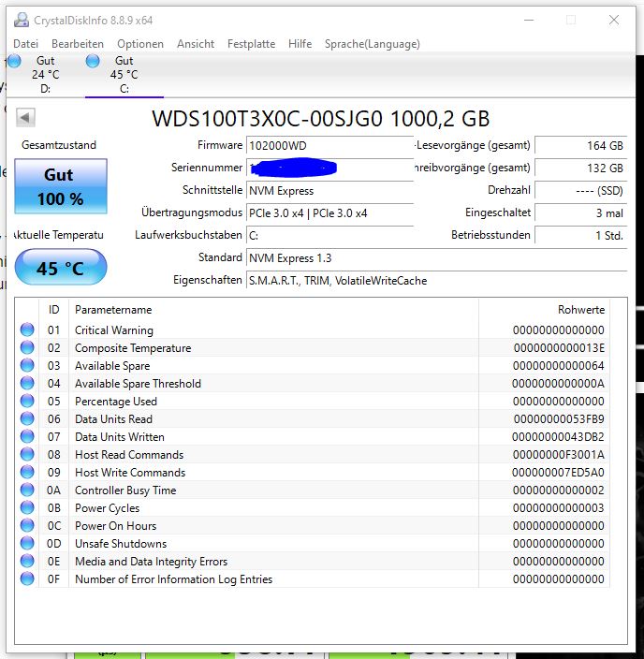This screenshot has width=644, height=659.
Task: Open the Festplatte menu
Action: point(252,44)
